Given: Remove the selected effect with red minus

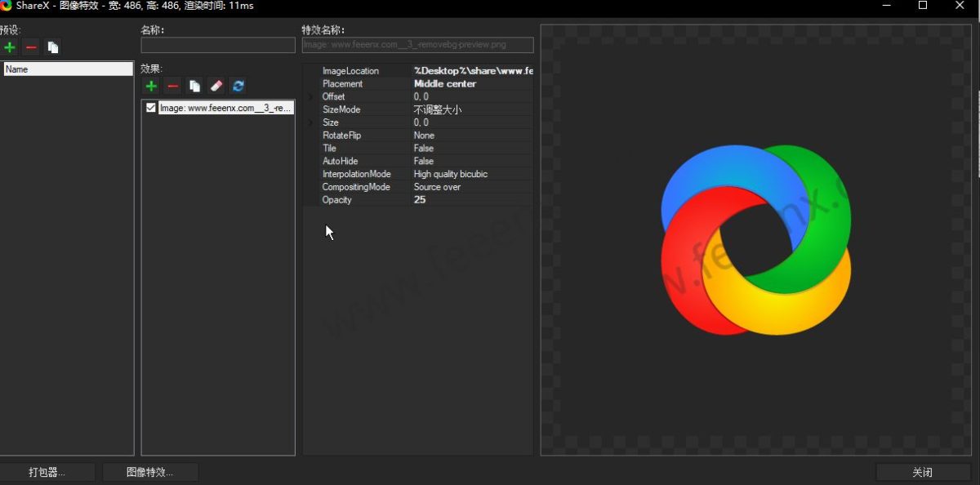Looking at the screenshot, I should click(173, 86).
